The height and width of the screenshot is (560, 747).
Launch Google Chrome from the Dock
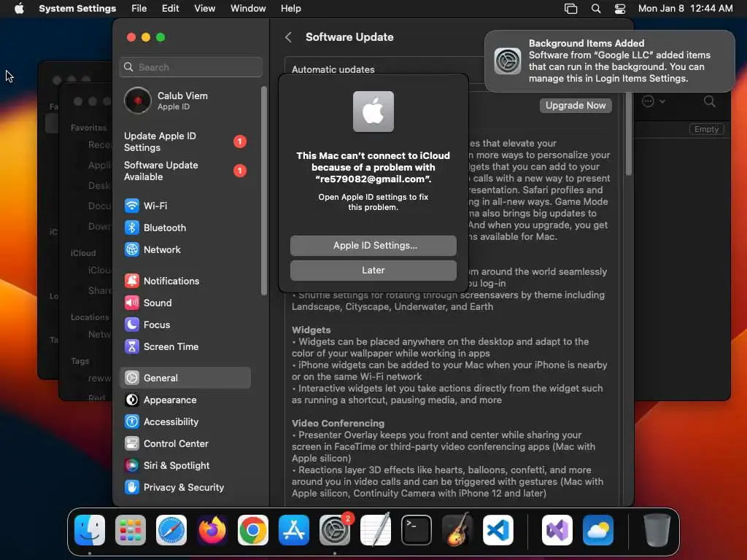(x=253, y=530)
